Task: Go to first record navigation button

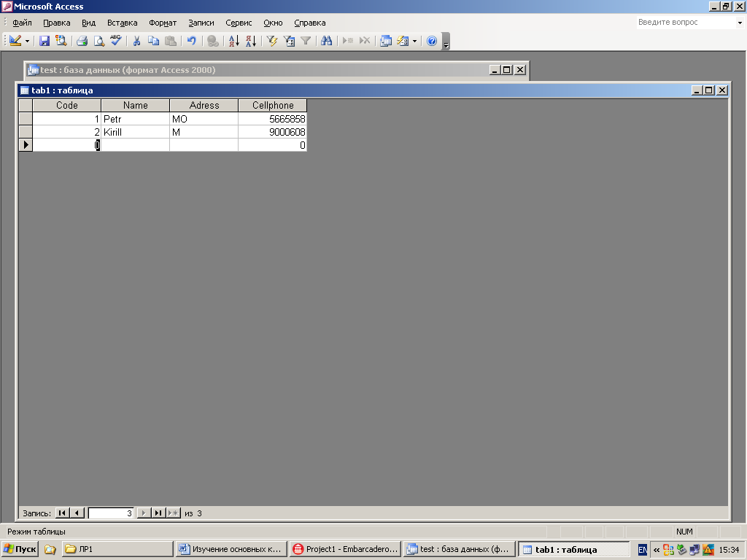Action: coord(62,513)
